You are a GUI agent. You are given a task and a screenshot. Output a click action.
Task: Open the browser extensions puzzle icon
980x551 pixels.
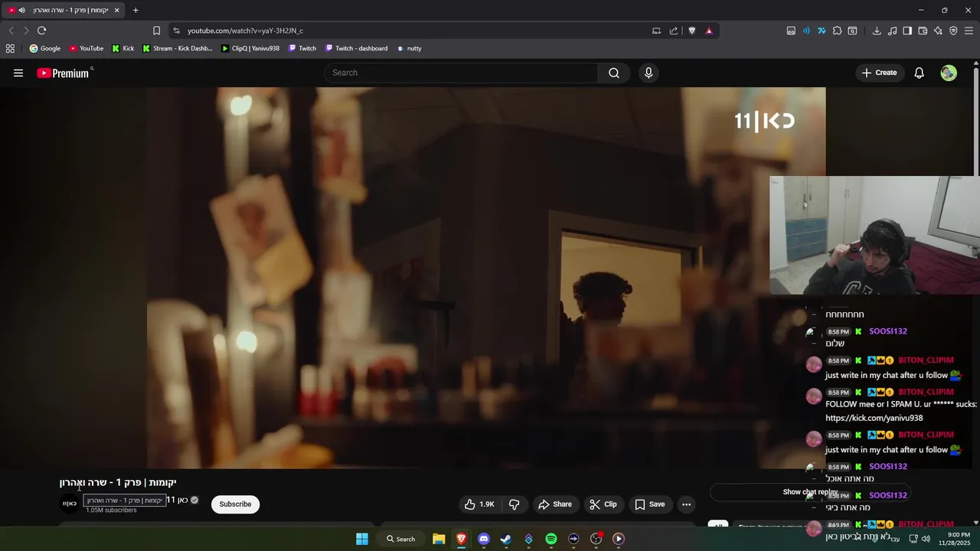point(837,31)
